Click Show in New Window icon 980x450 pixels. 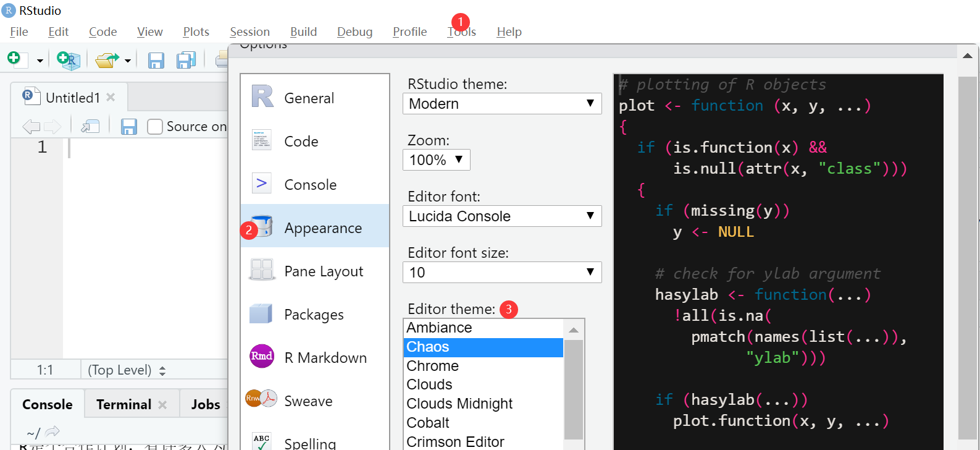point(90,127)
